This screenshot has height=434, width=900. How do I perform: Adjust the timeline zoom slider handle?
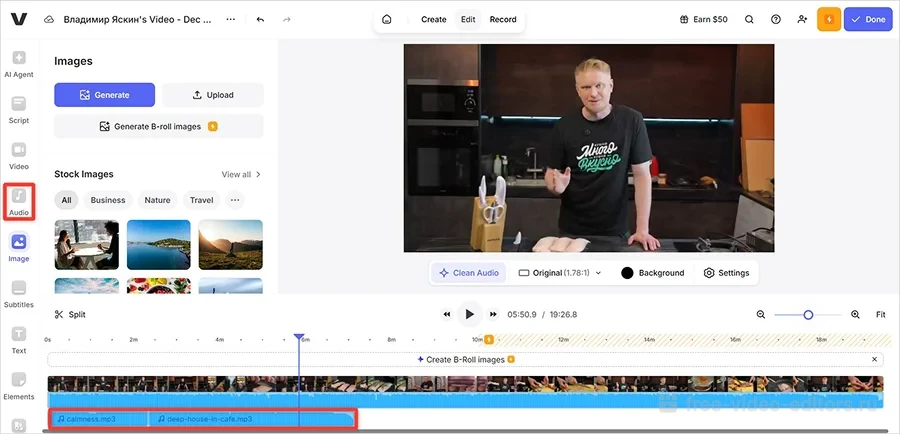pos(808,315)
